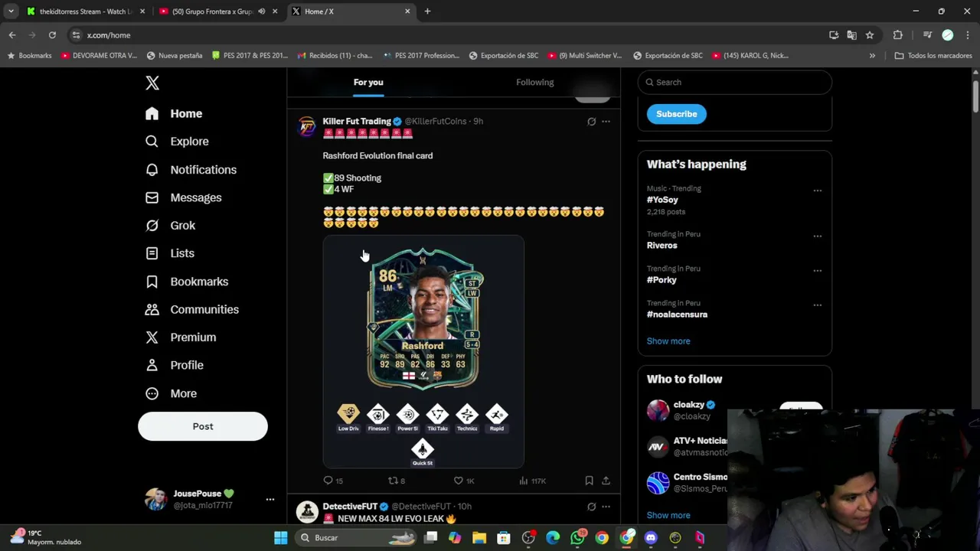Click Killer Fut Trading avatar
The width and height of the screenshot is (980, 551).
click(x=307, y=127)
